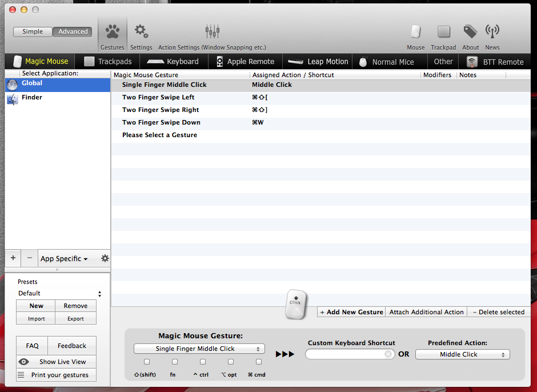
Task: Open the App Specific dropdown
Action: coord(64,259)
